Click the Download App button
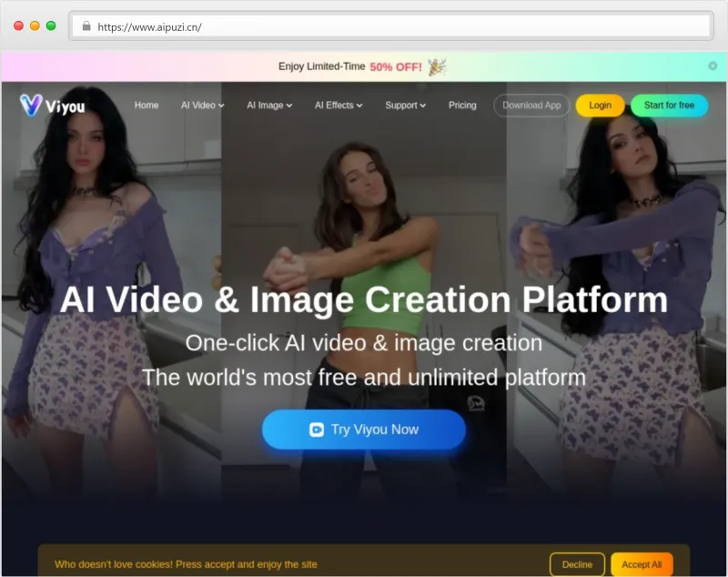Image resolution: width=728 pixels, height=577 pixels. (x=531, y=106)
